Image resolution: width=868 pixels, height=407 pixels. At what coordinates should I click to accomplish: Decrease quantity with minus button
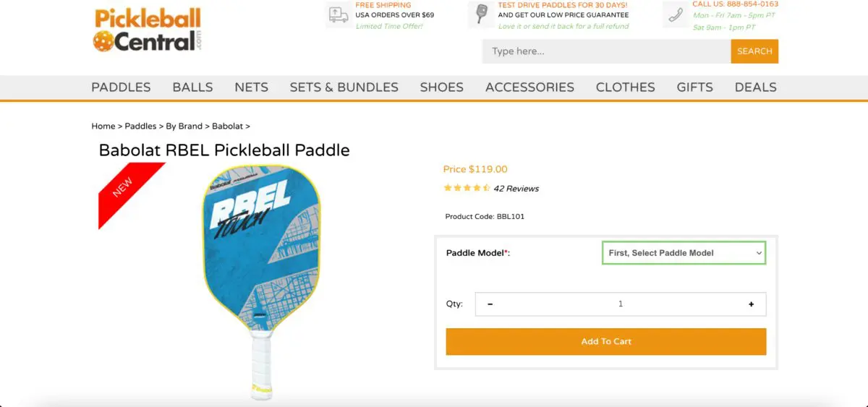coord(490,304)
